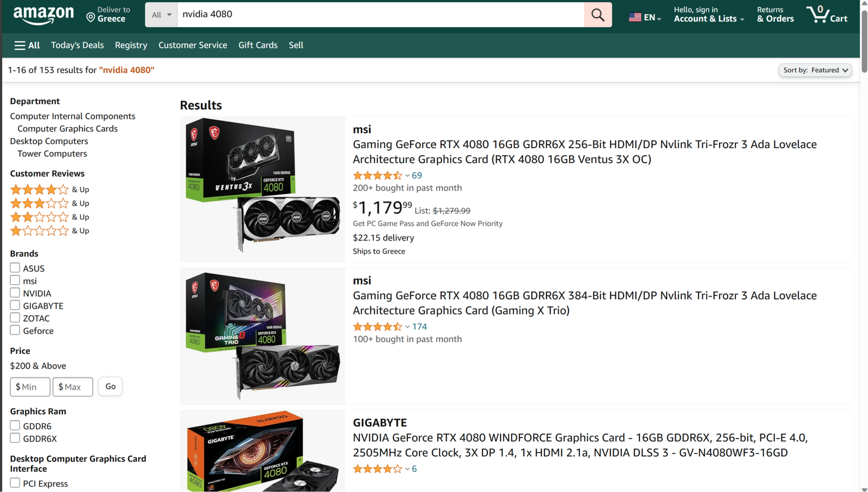Select Gift Cards in navigation bar

pos(258,45)
